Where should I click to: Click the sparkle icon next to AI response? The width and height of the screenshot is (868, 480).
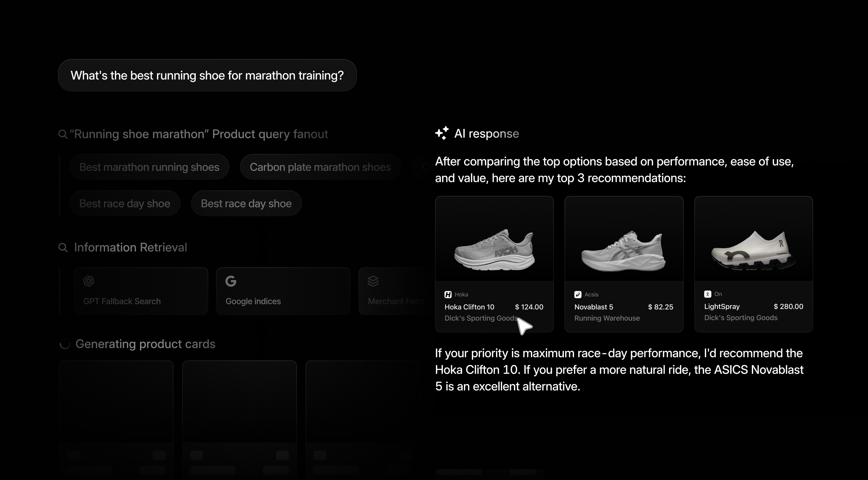tap(442, 133)
